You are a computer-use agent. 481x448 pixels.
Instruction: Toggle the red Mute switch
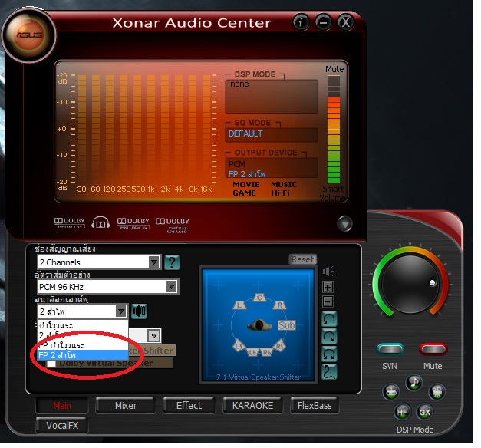coord(433,349)
